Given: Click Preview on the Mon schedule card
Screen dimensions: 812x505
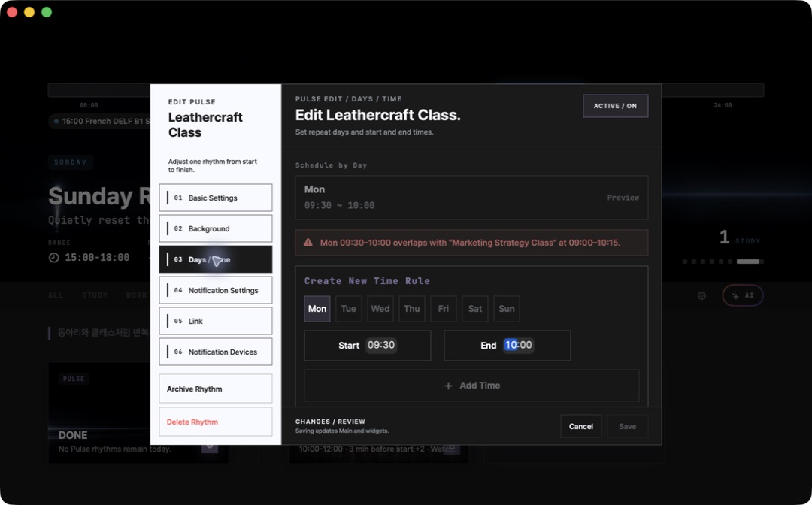Looking at the screenshot, I should (x=623, y=198).
